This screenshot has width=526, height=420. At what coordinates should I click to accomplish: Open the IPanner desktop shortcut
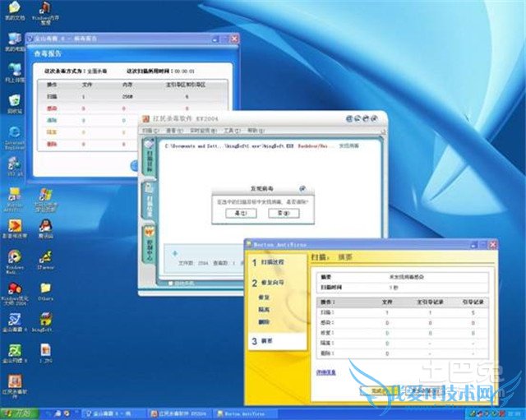(45, 260)
